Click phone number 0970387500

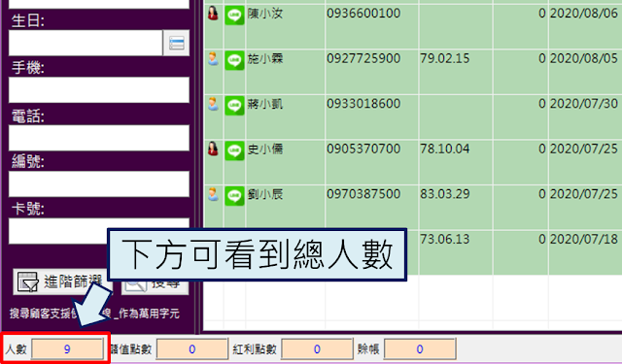[363, 194]
